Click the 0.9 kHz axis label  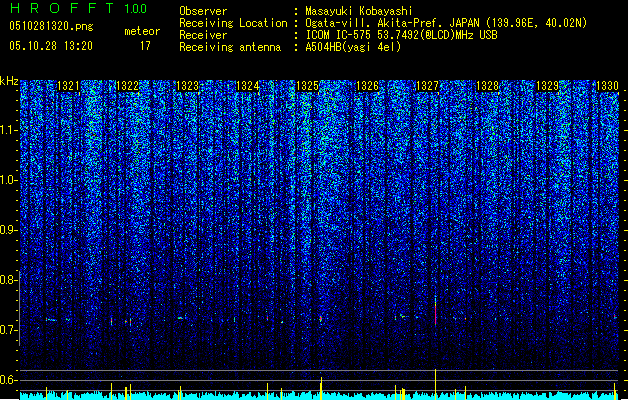point(9,230)
